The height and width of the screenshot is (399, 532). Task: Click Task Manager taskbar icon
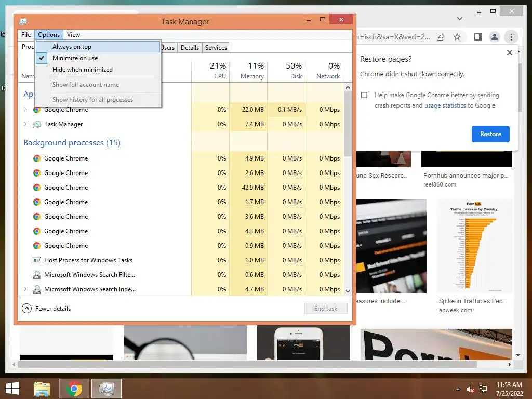click(x=106, y=389)
